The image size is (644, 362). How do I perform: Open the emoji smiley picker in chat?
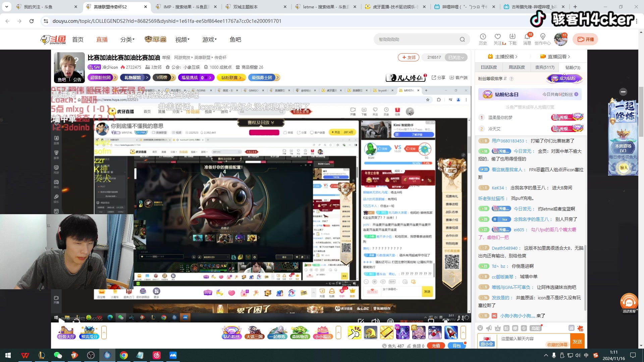pos(480,328)
